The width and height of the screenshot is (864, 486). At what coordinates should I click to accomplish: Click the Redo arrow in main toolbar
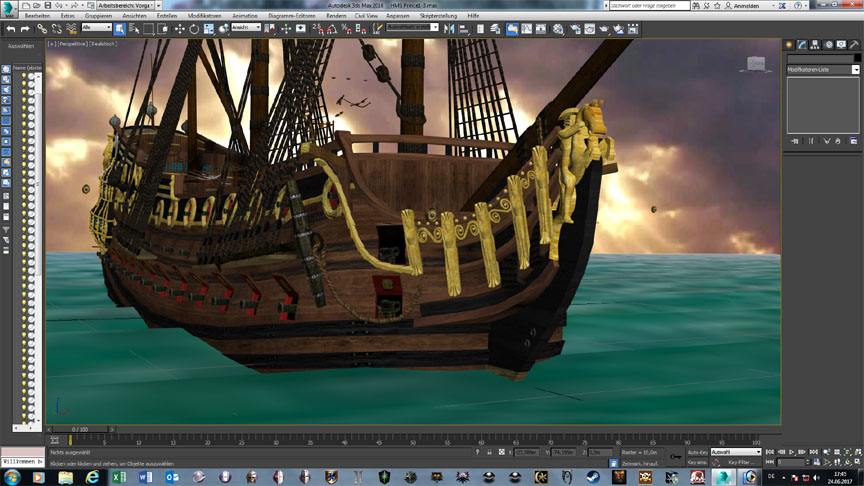pos(25,29)
